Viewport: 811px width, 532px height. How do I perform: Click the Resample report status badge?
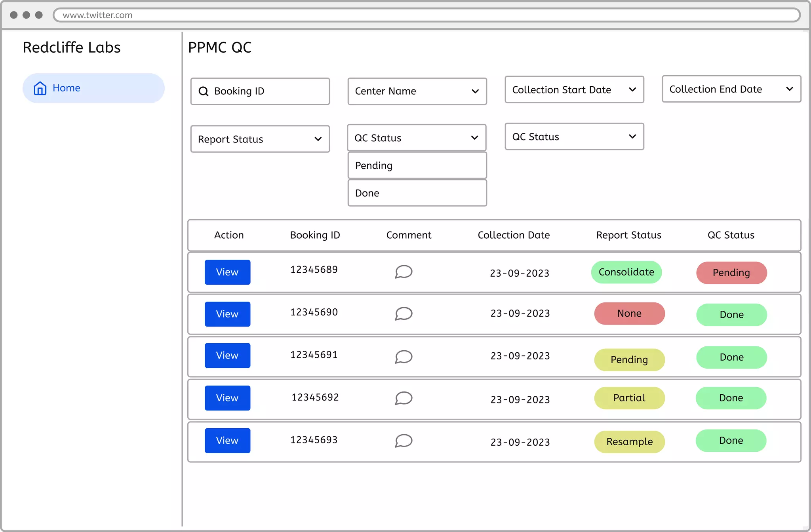(629, 442)
